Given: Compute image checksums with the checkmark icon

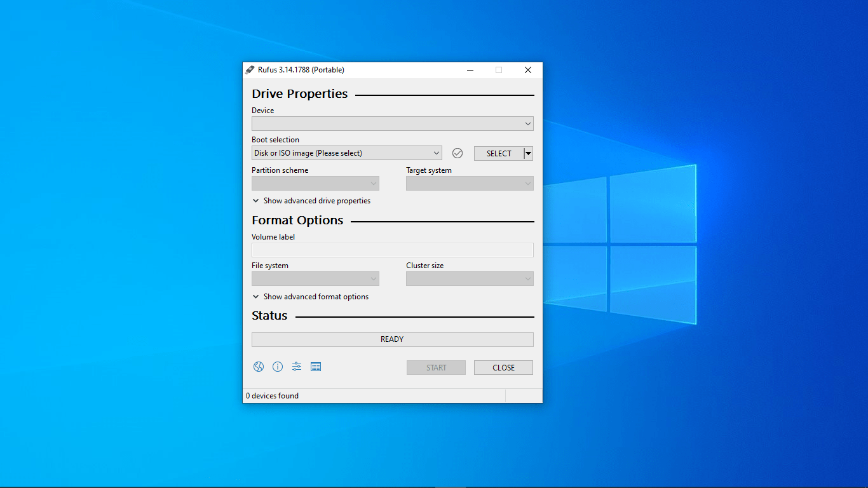Looking at the screenshot, I should coord(458,152).
